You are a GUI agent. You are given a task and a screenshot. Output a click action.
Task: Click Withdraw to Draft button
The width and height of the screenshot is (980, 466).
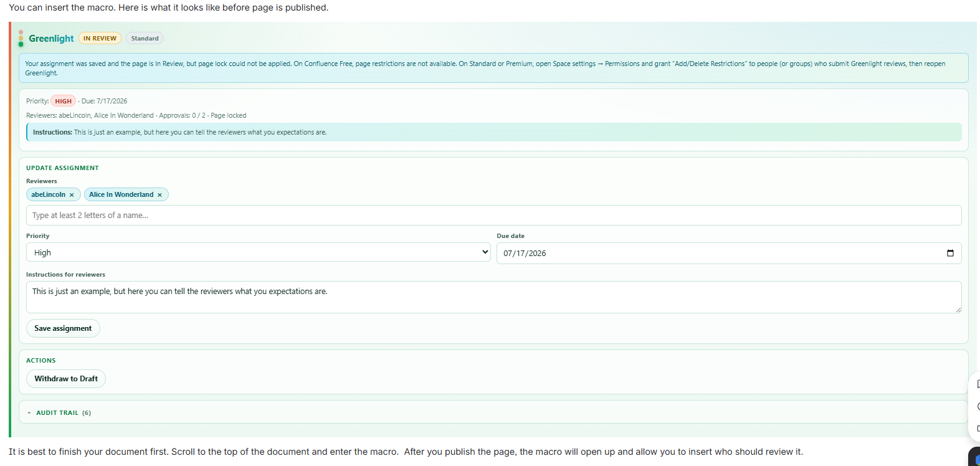tap(66, 379)
